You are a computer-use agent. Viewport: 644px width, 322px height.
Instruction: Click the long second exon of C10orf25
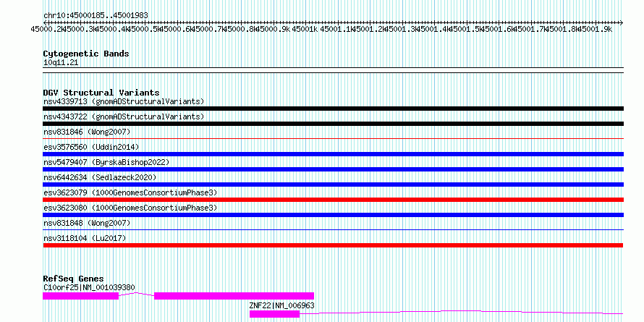(234, 296)
